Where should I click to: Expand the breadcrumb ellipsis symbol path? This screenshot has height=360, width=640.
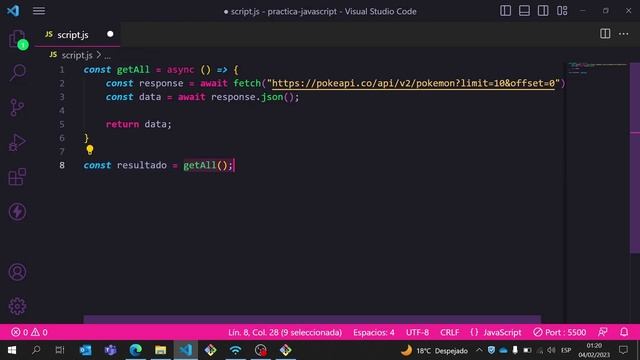(107, 56)
